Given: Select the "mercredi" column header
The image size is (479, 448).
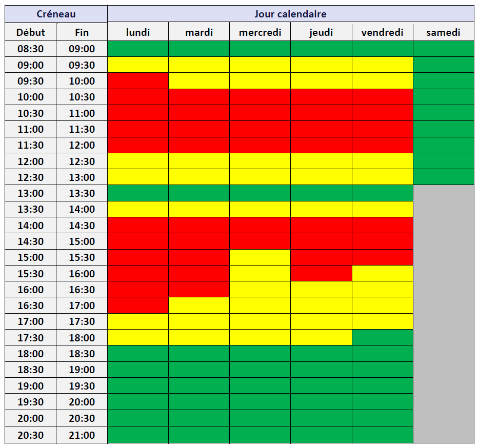Looking at the screenshot, I should tap(260, 33).
